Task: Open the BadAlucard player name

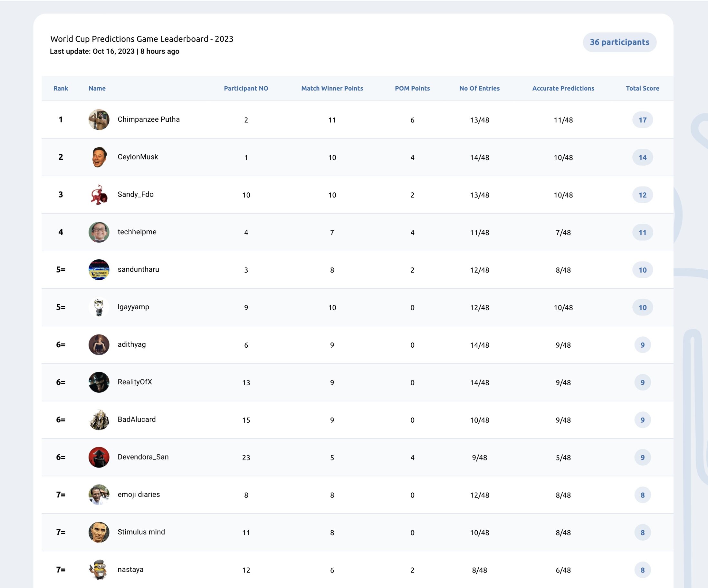Action: pos(137,419)
